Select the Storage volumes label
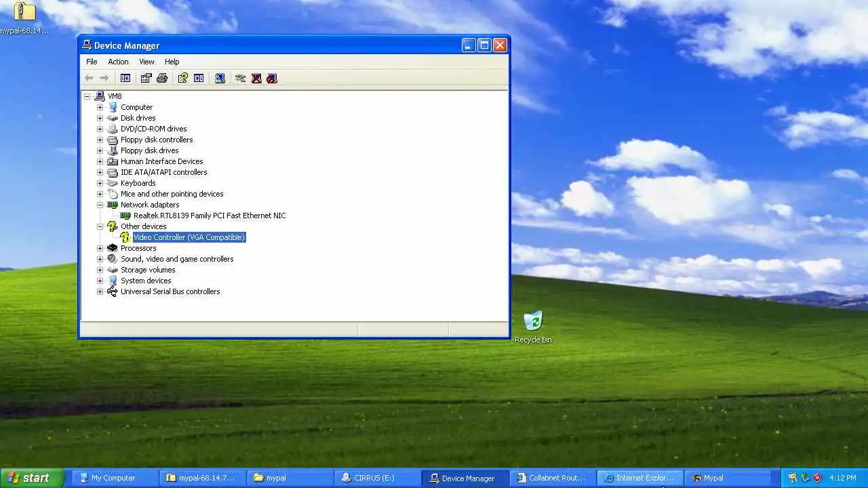 (148, 270)
